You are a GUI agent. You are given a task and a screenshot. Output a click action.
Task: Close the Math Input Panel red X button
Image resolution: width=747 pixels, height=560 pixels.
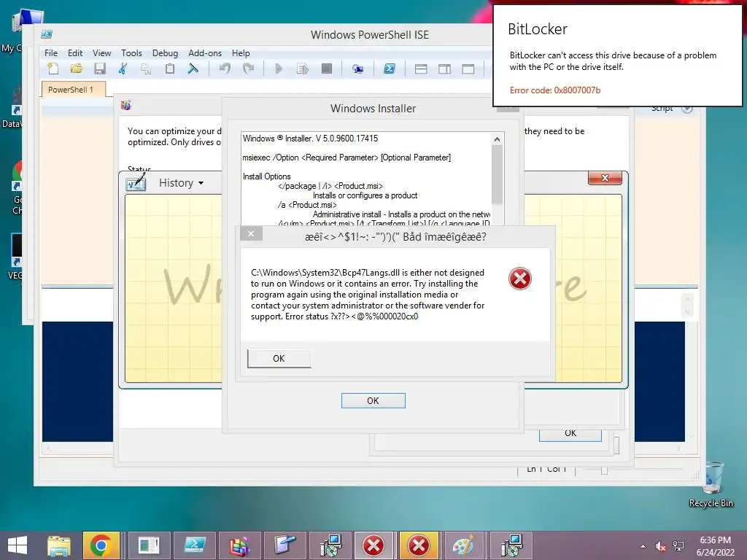(x=605, y=178)
